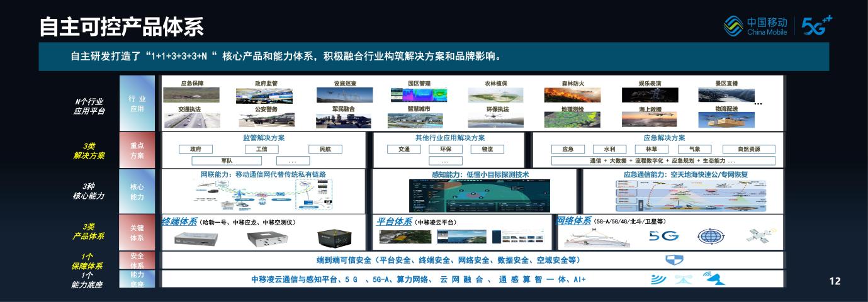The width and height of the screenshot is (868, 302).
Task: Click the 物流 box
Action: pyautogui.click(x=487, y=149)
